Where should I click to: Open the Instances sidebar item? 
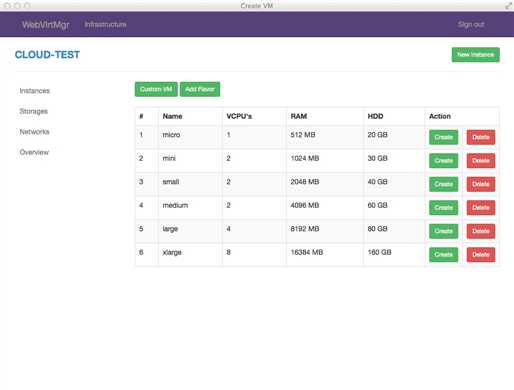tap(35, 91)
